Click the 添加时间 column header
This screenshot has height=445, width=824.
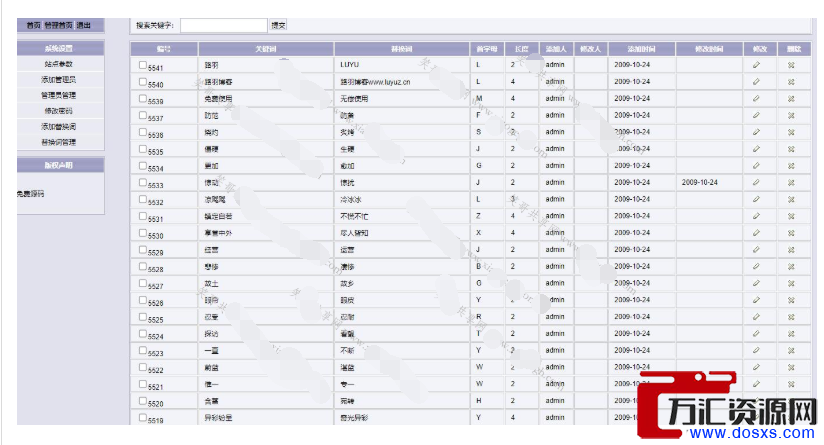[x=642, y=49]
